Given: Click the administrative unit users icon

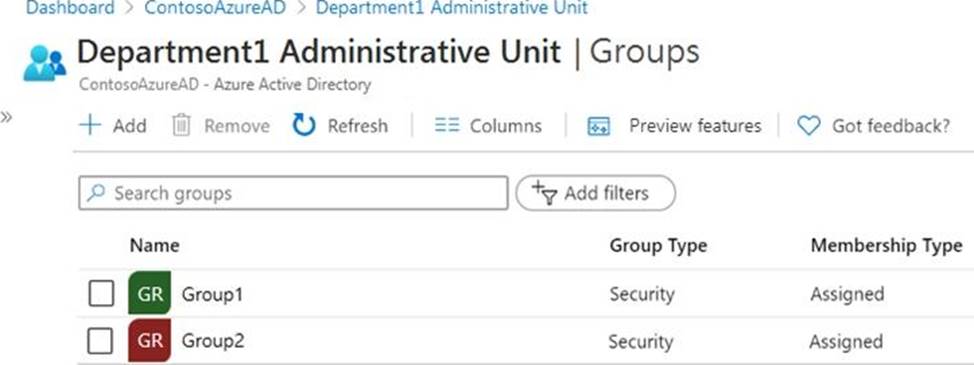Looking at the screenshot, I should pos(44,63).
